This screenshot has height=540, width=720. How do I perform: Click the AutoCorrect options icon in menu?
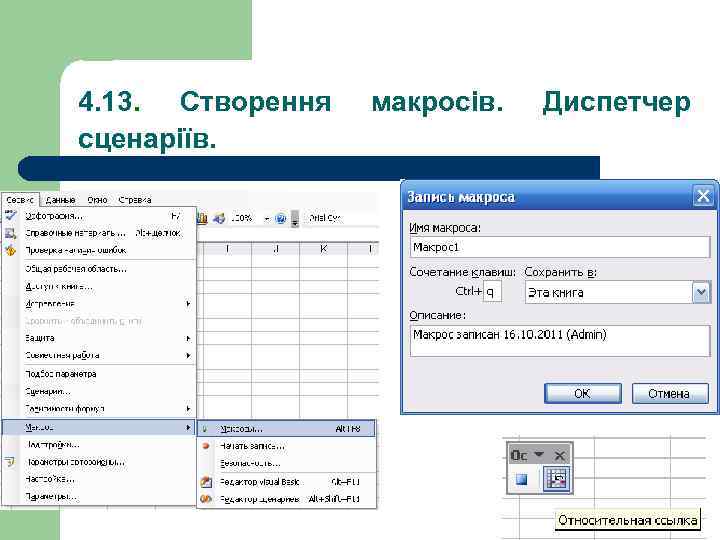(x=10, y=462)
